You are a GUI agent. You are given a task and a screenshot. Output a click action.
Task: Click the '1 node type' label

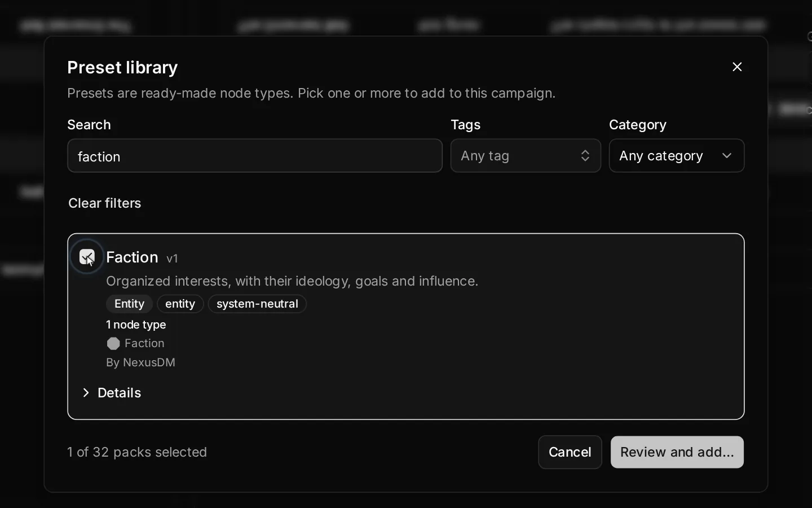(136, 325)
